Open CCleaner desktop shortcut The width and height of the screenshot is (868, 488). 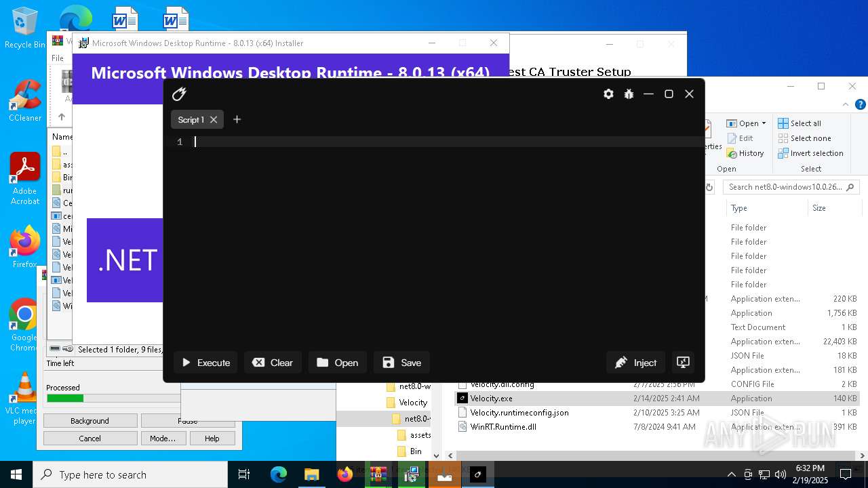click(x=25, y=101)
